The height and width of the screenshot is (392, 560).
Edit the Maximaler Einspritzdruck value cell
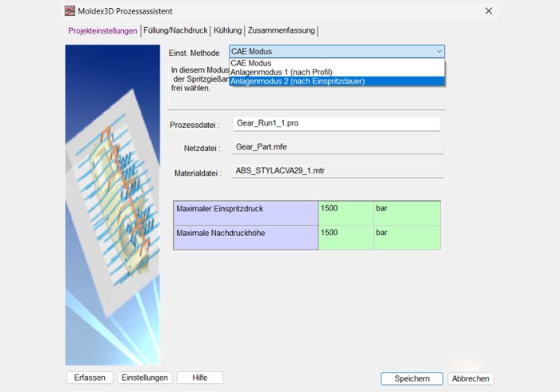[346, 213]
